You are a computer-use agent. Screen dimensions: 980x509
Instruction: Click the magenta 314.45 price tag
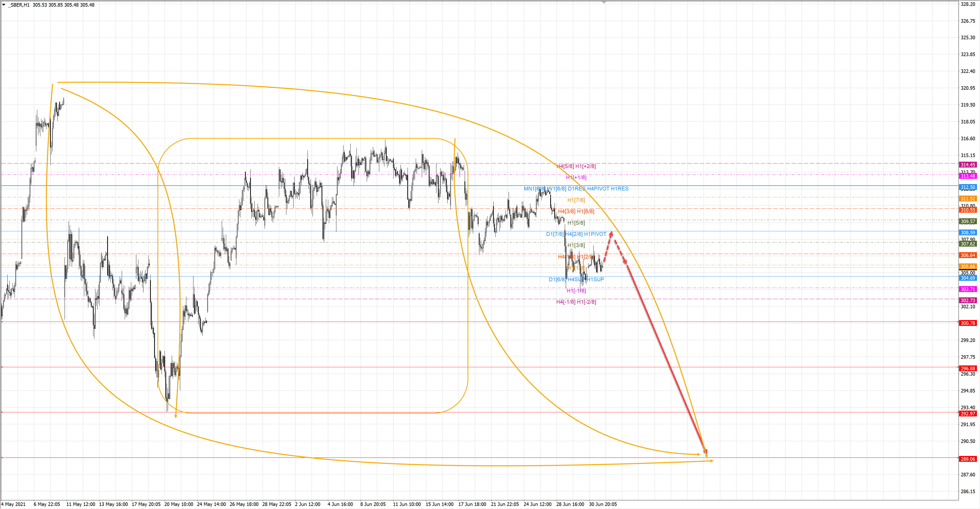pyautogui.click(x=968, y=164)
